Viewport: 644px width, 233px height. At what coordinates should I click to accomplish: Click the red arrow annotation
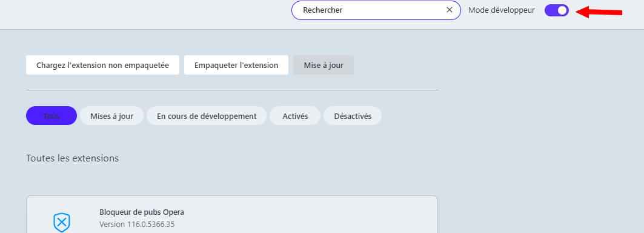point(599,12)
